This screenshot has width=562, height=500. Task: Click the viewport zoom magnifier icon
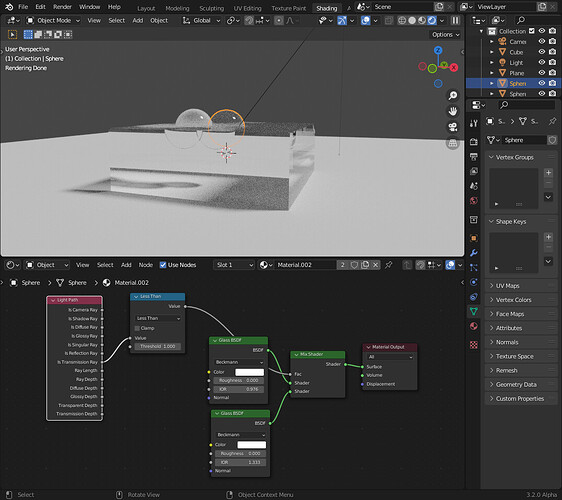[x=453, y=95]
